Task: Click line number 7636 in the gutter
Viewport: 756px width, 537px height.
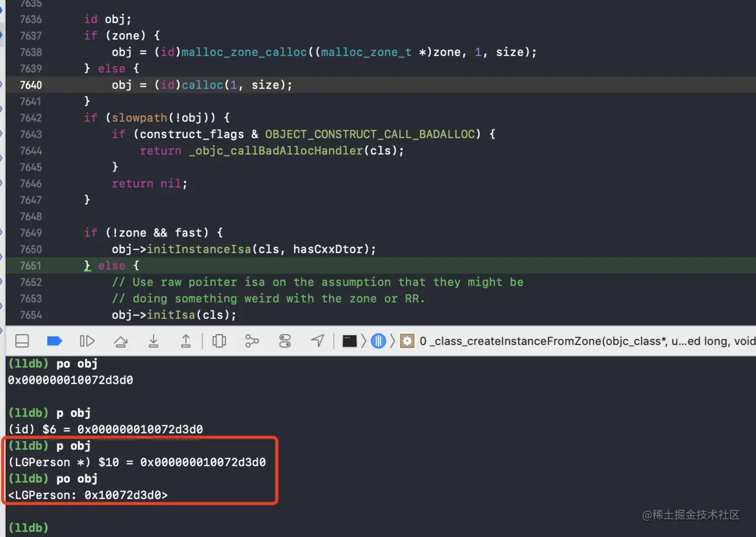Action: click(30, 19)
